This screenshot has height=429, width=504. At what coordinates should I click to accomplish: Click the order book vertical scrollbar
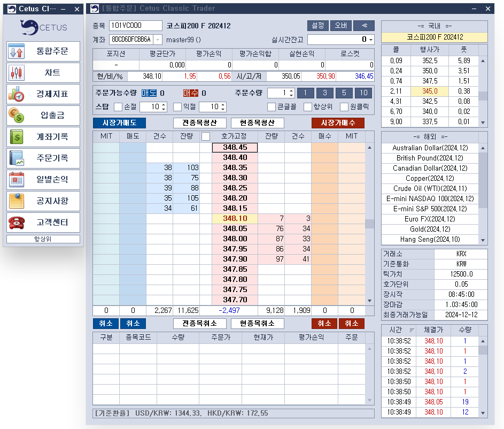[369, 224]
